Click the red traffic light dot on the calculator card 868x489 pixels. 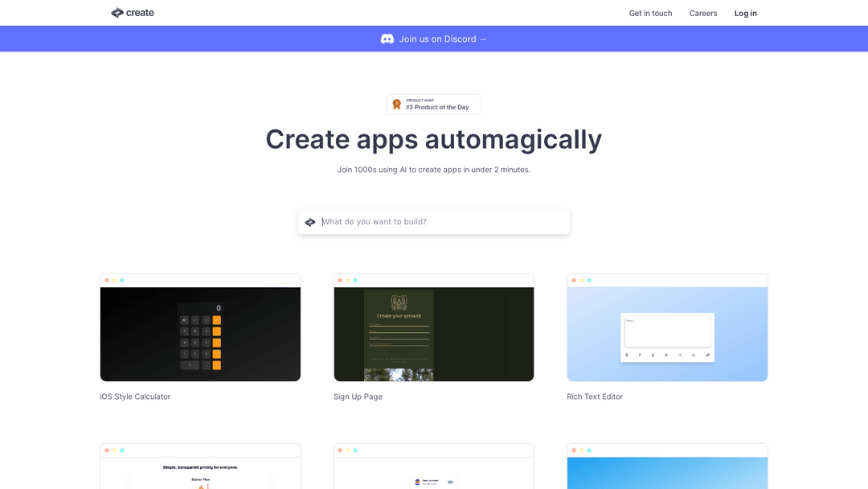tap(106, 280)
